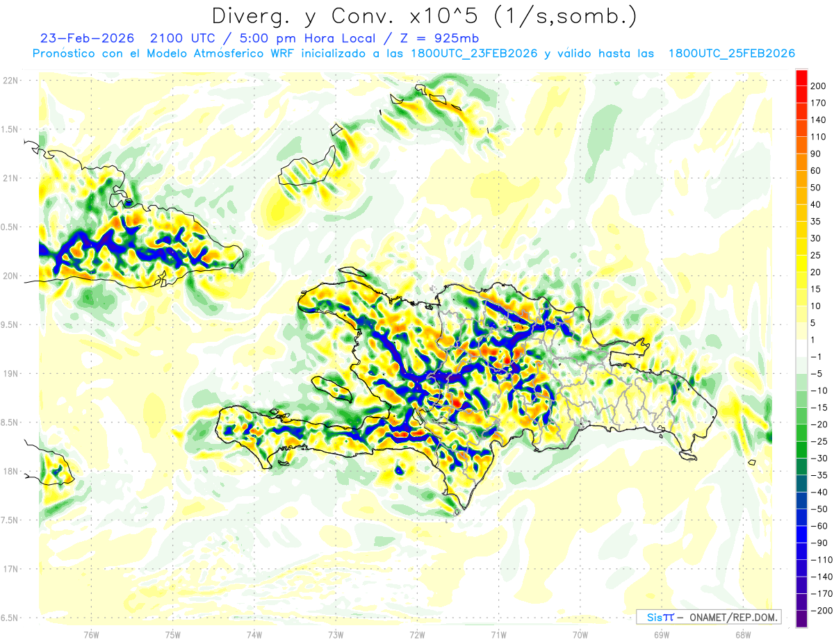Click the "8.5N" latitude label
Screen dimensions: 834x644
pos(10,423)
